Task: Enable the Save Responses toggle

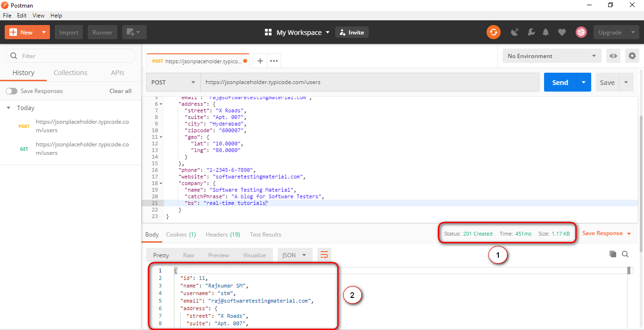Action: [x=10, y=91]
